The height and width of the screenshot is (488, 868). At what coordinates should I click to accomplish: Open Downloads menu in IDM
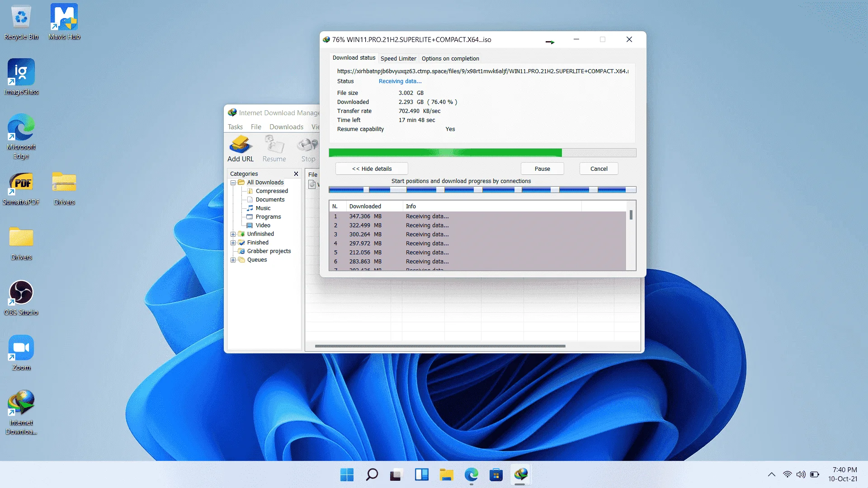286,127
